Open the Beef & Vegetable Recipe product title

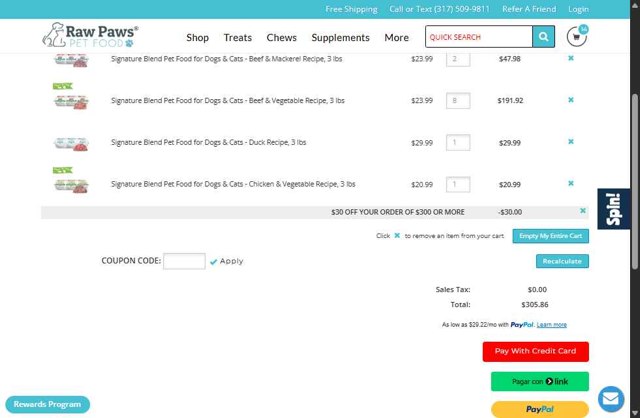pos(228,100)
